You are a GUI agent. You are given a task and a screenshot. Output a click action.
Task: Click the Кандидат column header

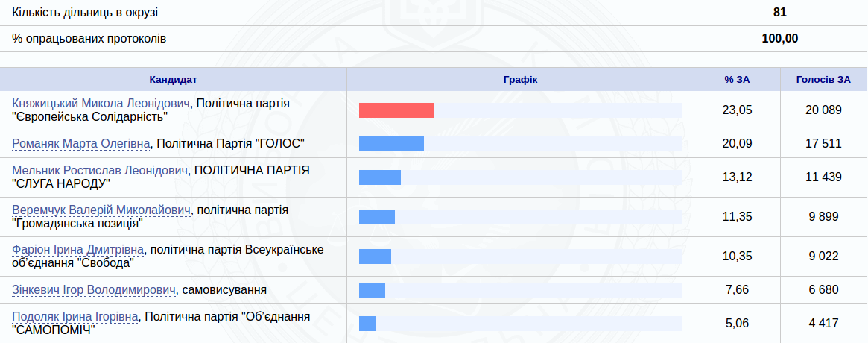pyautogui.click(x=174, y=80)
